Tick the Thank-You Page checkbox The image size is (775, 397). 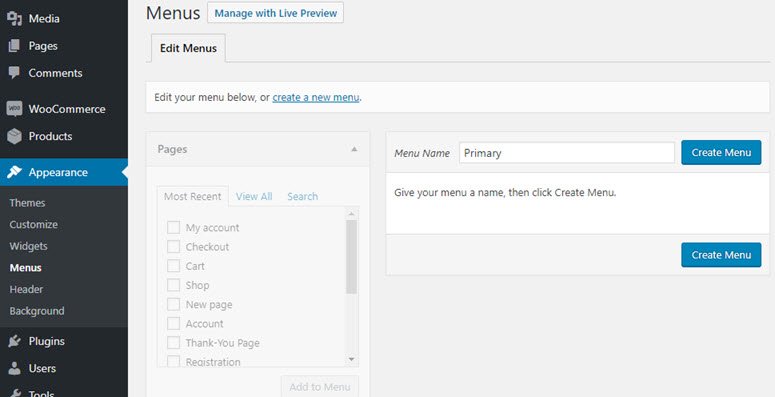(173, 343)
